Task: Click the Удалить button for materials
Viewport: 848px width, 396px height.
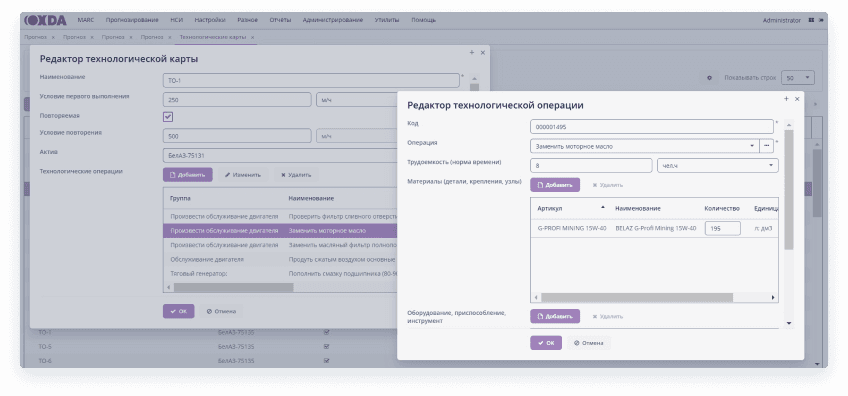Action: tap(607, 185)
